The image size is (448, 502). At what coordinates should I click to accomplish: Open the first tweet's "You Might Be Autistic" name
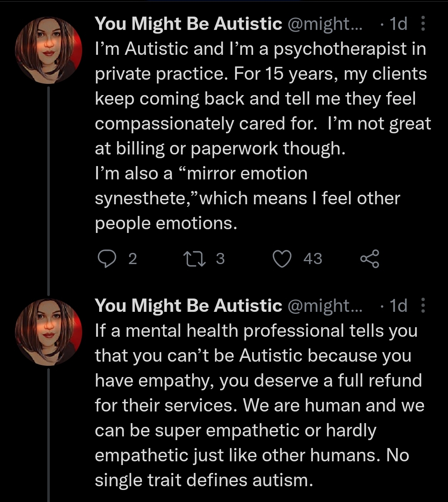pyautogui.click(x=188, y=24)
